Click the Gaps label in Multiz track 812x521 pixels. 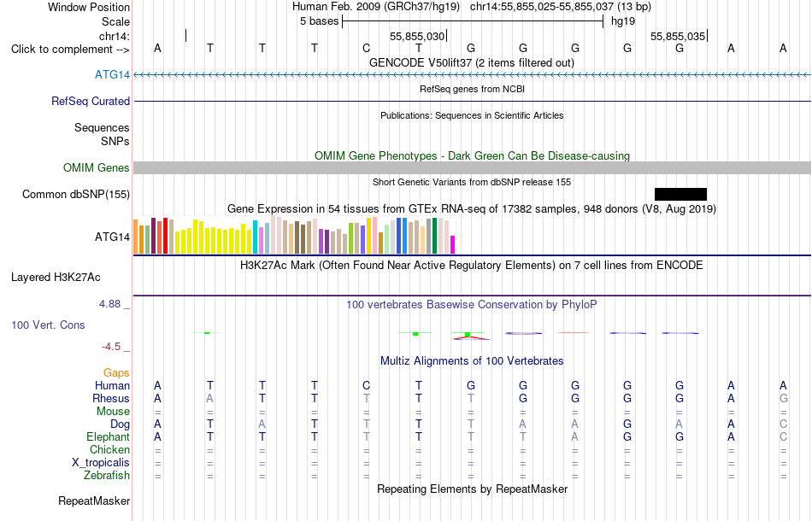pyautogui.click(x=116, y=373)
